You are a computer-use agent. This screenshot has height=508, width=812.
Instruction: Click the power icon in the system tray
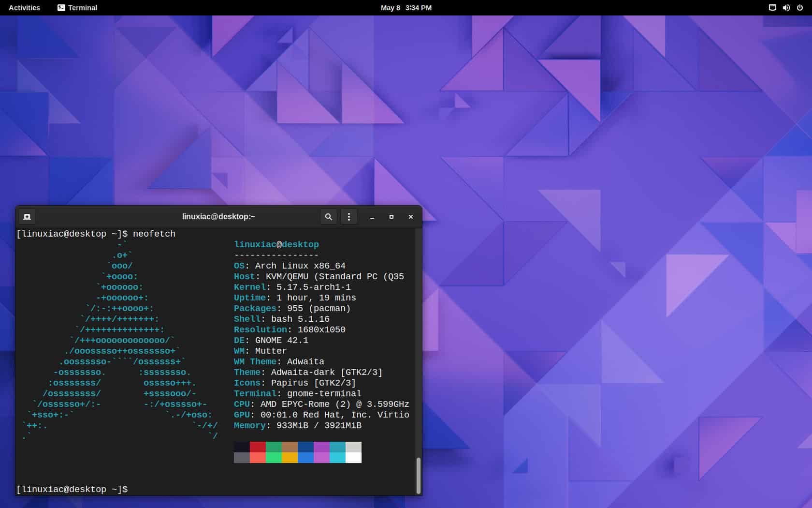(x=801, y=8)
